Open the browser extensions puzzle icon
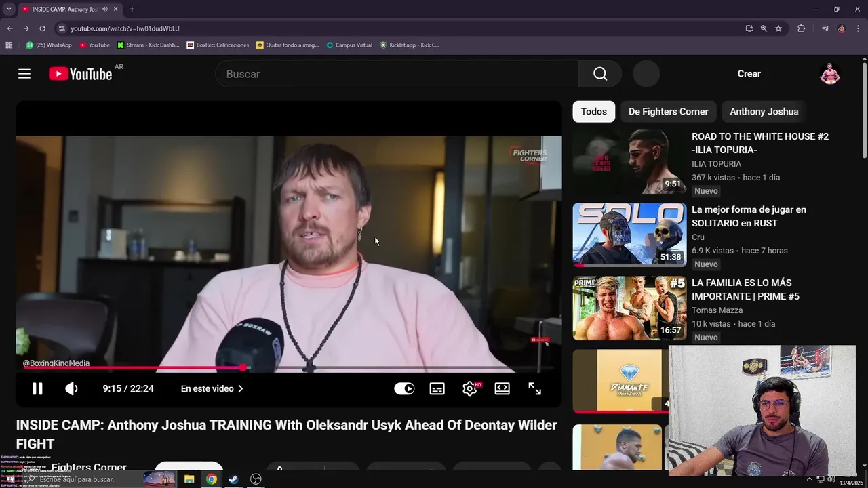This screenshot has height=488, width=868. (802, 28)
